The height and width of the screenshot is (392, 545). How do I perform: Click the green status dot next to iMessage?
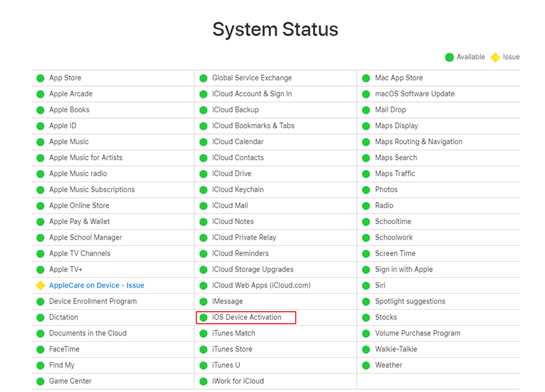click(x=203, y=301)
